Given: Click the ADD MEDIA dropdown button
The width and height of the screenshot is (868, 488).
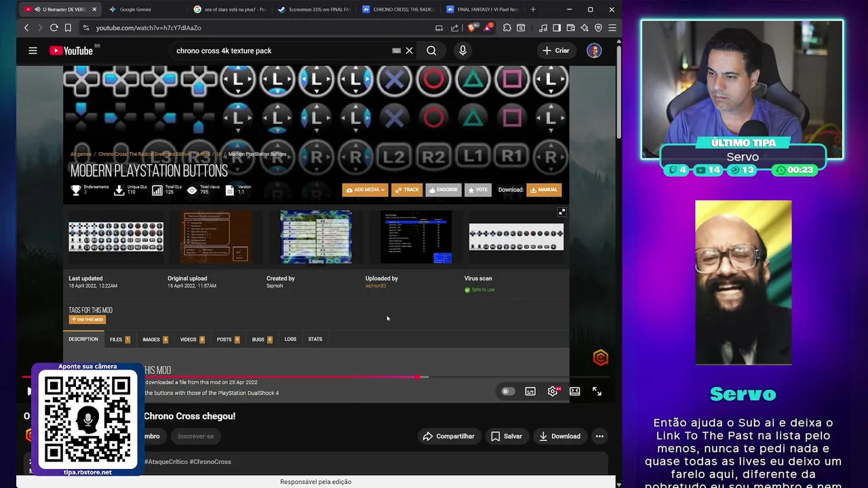Looking at the screenshot, I should point(365,190).
